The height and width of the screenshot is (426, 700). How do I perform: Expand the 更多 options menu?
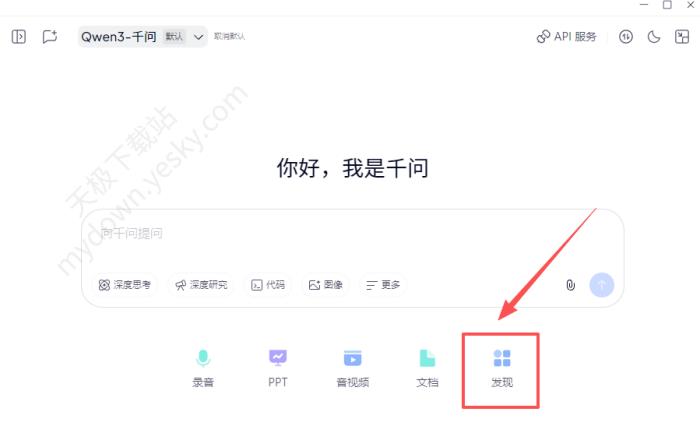pyautogui.click(x=383, y=285)
